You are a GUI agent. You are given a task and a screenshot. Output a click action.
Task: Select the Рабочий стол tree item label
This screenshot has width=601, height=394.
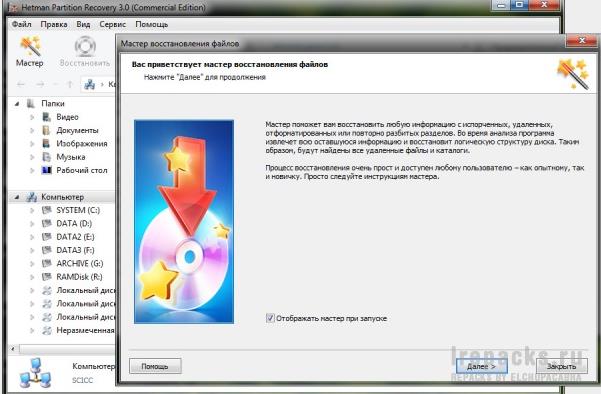point(82,170)
